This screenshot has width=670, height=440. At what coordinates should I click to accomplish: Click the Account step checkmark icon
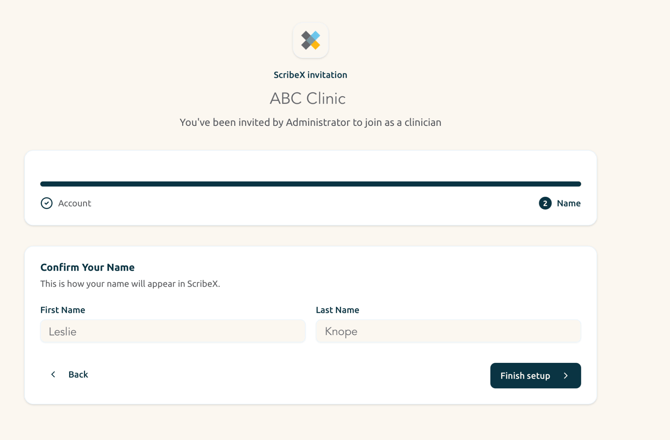tap(47, 203)
